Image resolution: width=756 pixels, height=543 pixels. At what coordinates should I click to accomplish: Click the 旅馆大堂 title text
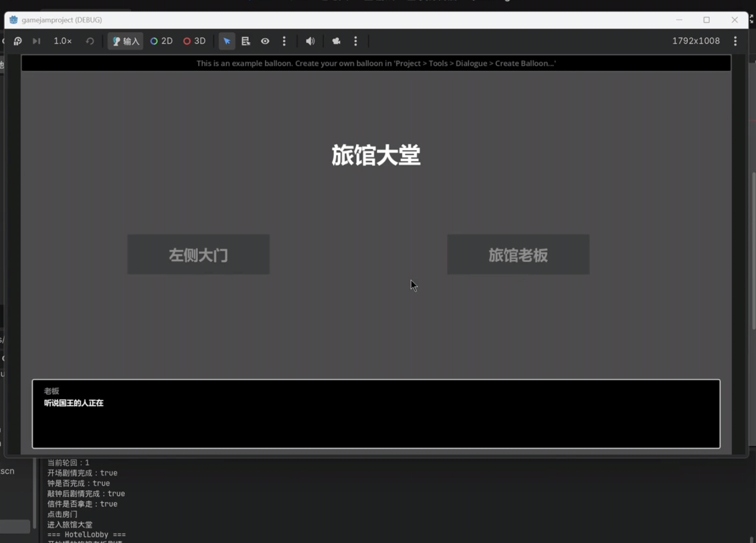pyautogui.click(x=376, y=155)
